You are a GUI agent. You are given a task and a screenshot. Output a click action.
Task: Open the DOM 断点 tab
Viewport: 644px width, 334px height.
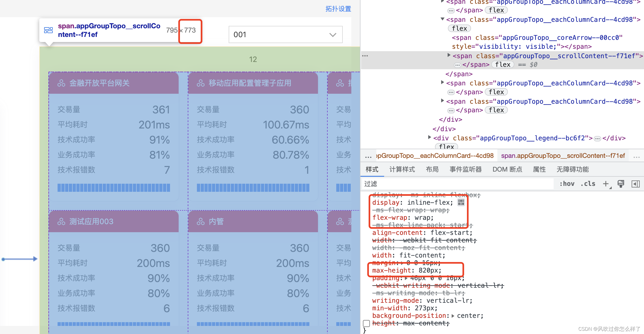507,169
